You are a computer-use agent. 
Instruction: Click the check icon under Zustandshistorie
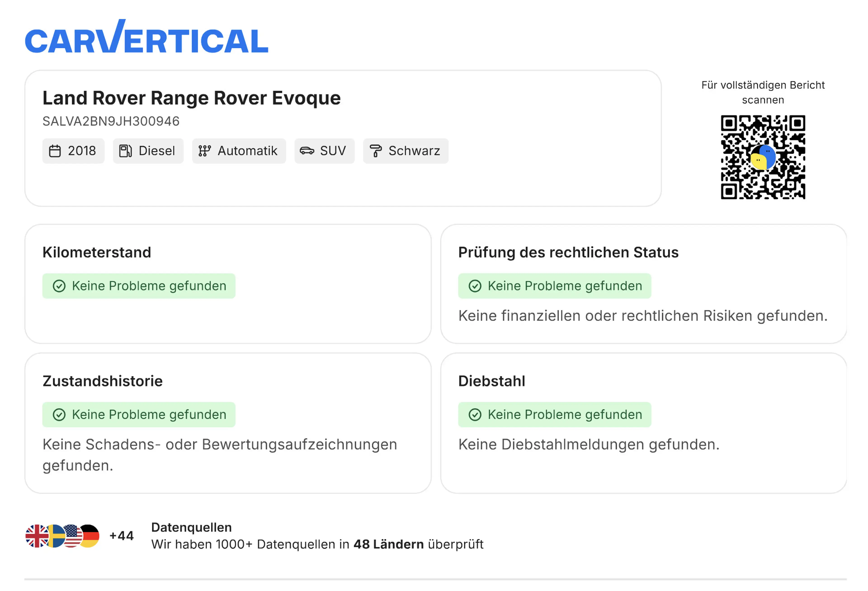[x=59, y=415]
